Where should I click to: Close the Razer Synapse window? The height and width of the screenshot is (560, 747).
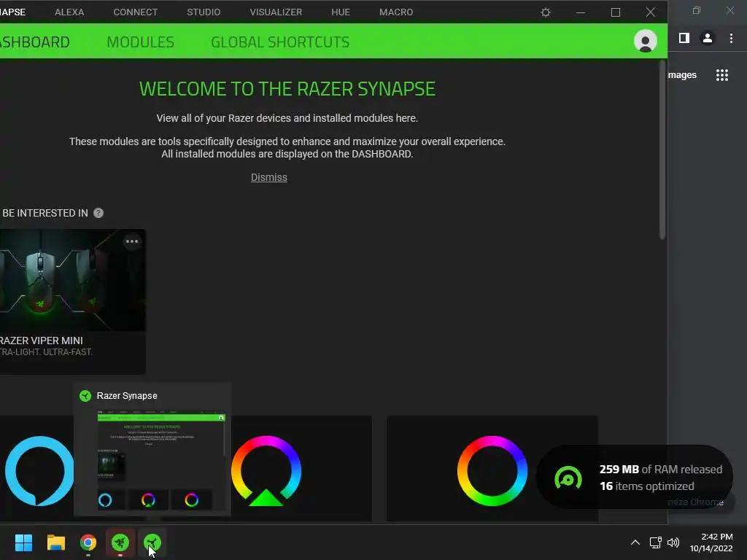click(650, 12)
